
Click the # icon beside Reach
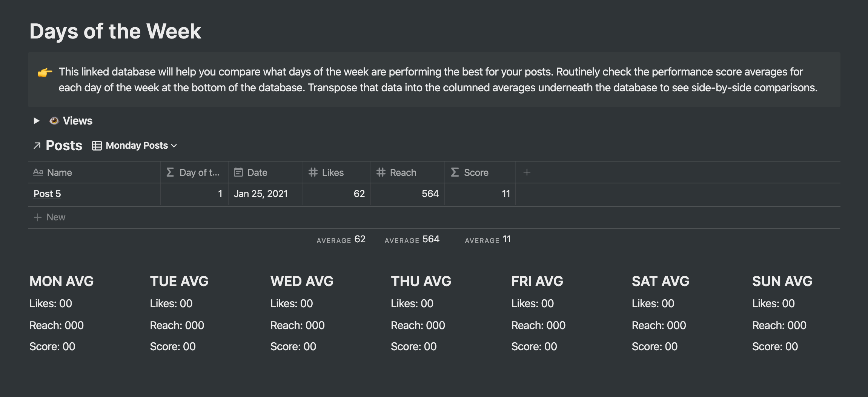[x=380, y=172]
